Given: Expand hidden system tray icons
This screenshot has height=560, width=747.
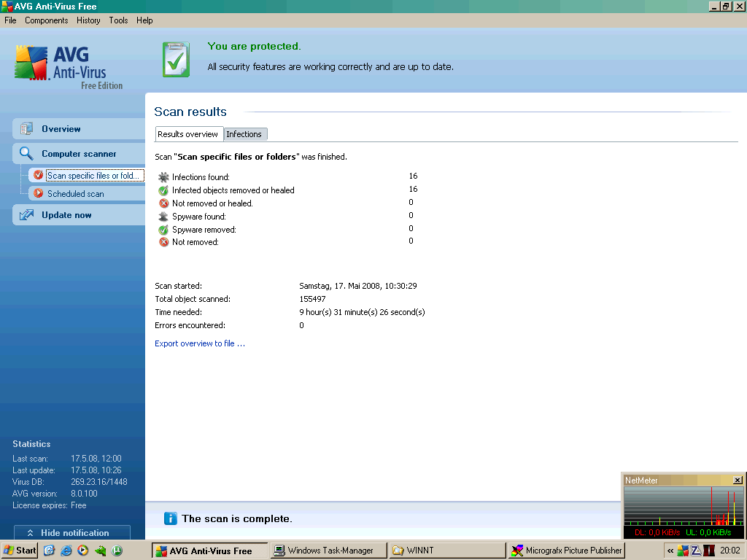Looking at the screenshot, I should [670, 551].
